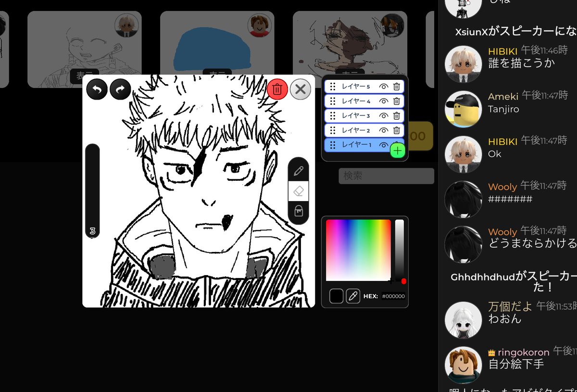Toggle visibility of レイヤー2
Image resolution: width=577 pixels, height=392 pixels.
(383, 130)
